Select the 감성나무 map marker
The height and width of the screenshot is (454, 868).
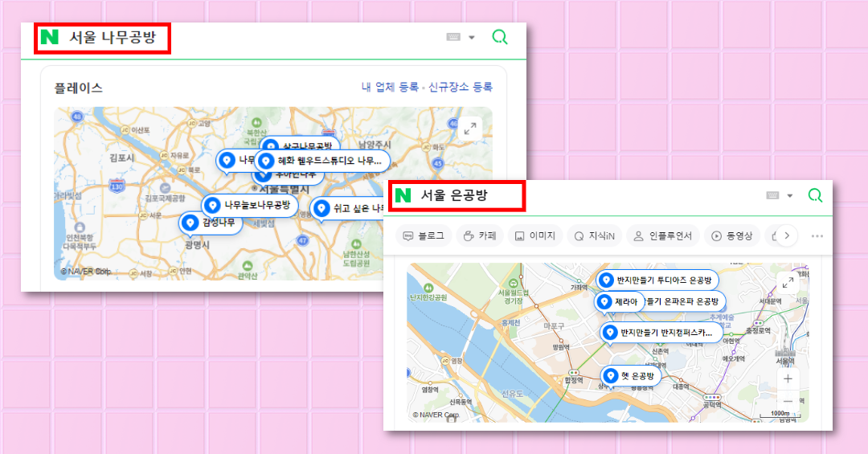tap(211, 223)
